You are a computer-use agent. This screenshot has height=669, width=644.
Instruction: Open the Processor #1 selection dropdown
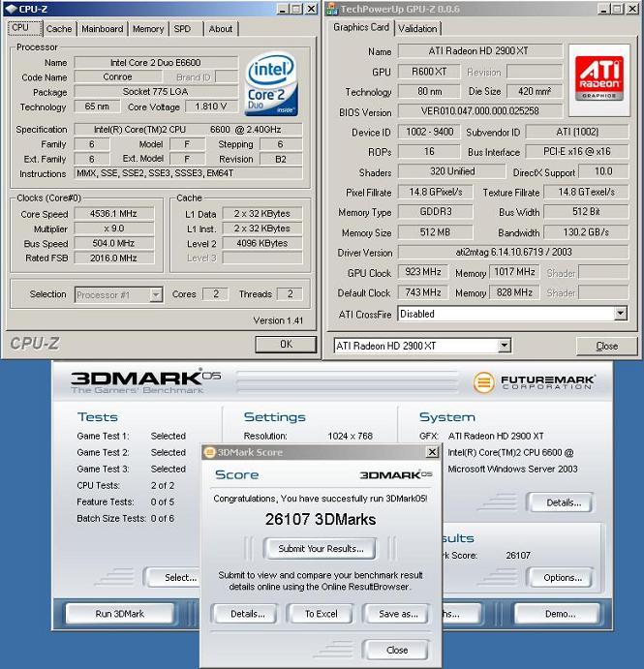(156, 294)
